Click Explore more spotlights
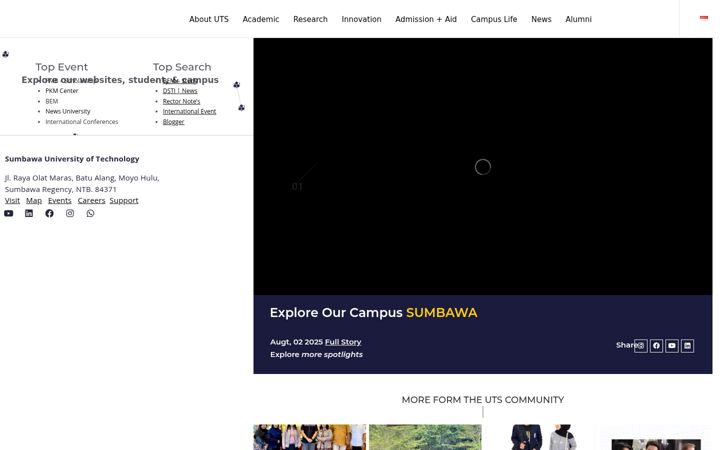 point(316,354)
